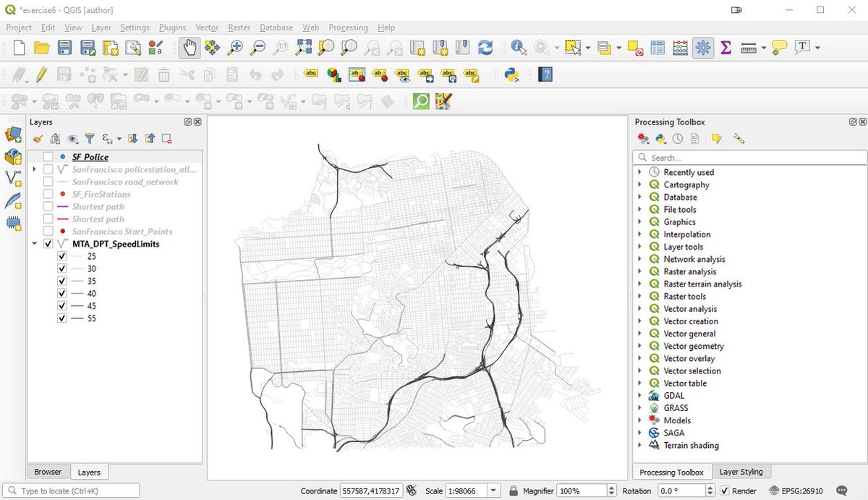
Task: Open the Plugins menu
Action: pyautogui.click(x=172, y=27)
